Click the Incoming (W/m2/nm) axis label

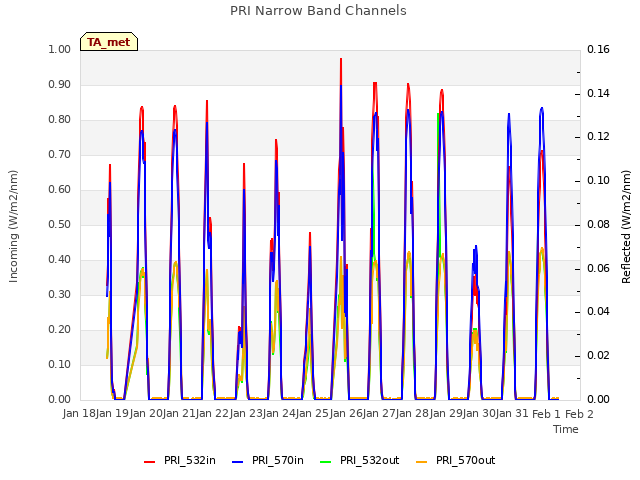coord(13,226)
